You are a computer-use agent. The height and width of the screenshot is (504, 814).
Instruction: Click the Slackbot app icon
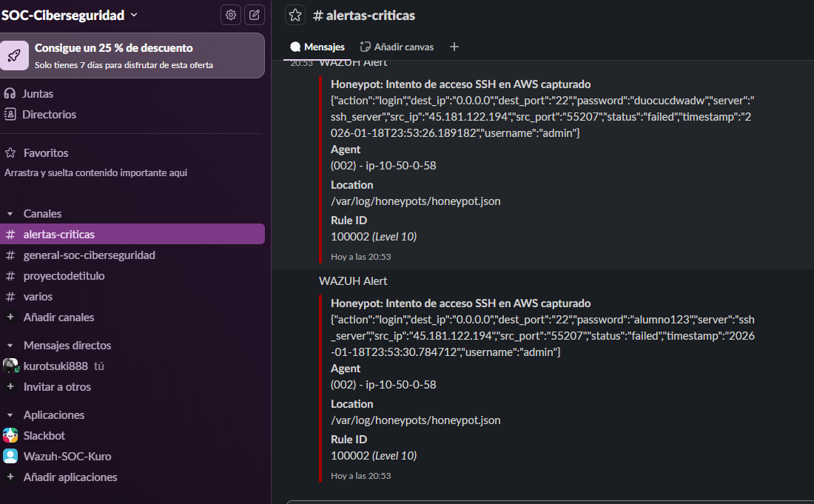point(10,435)
